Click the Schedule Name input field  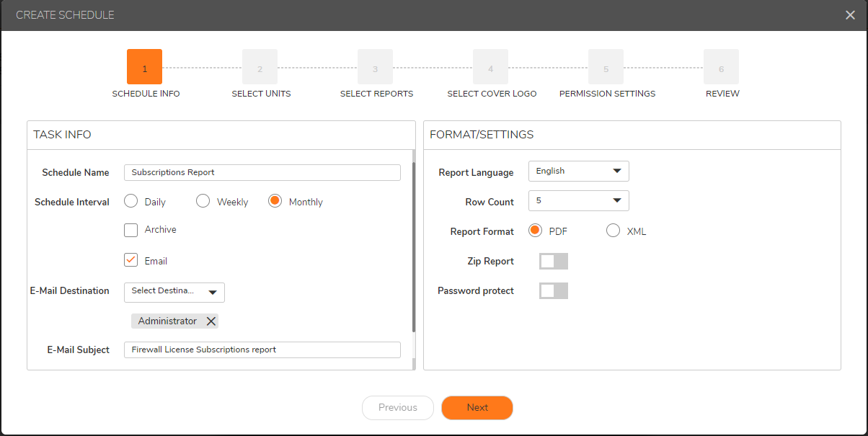click(262, 172)
